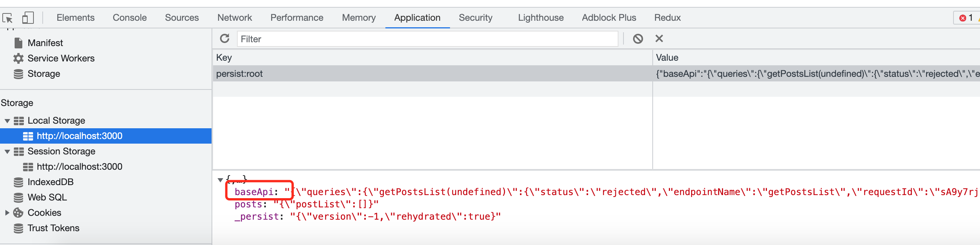Open the Elements tab

[x=75, y=18]
